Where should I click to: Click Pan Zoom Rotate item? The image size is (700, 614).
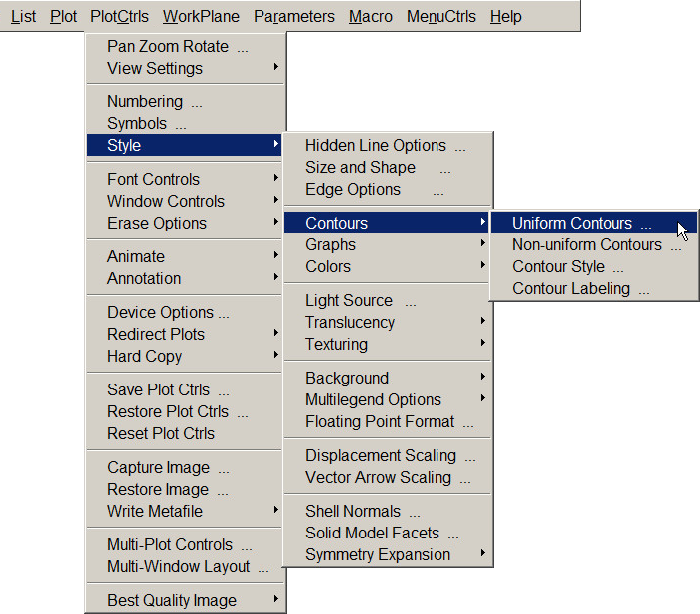point(168,47)
